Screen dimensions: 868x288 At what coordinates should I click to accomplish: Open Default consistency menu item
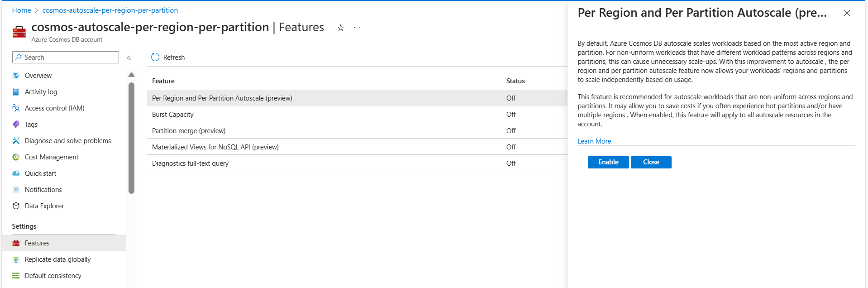click(53, 276)
